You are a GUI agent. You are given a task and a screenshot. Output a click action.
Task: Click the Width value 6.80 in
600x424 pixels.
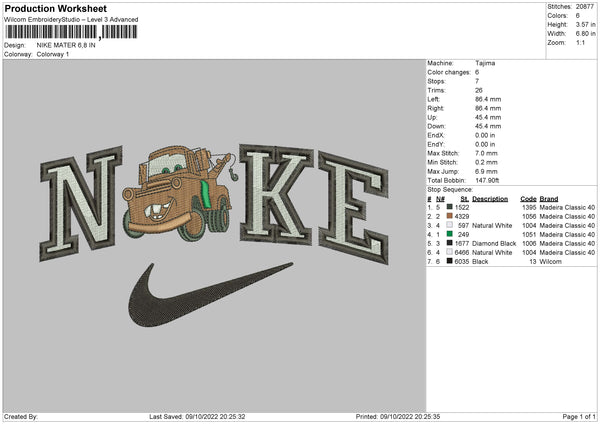[585, 34]
